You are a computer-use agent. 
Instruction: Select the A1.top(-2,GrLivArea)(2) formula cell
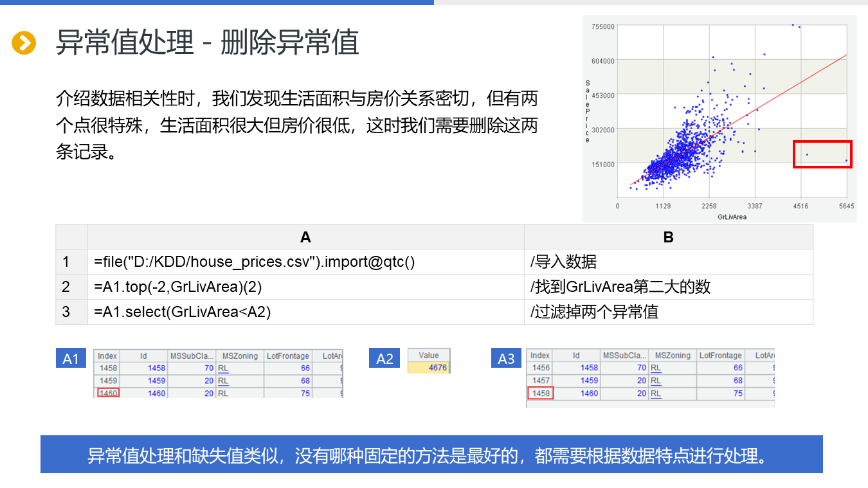pyautogui.click(x=305, y=287)
